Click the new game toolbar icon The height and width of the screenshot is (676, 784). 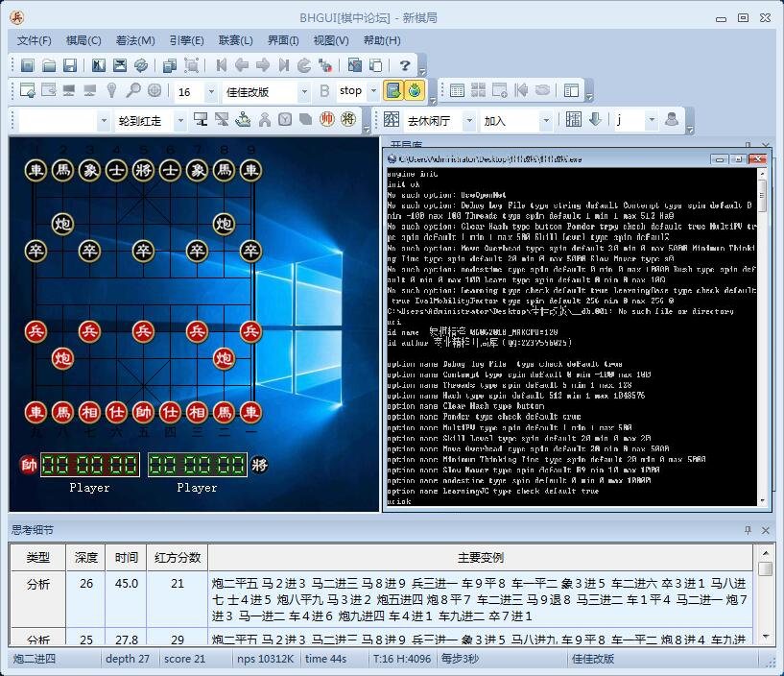click(x=28, y=65)
